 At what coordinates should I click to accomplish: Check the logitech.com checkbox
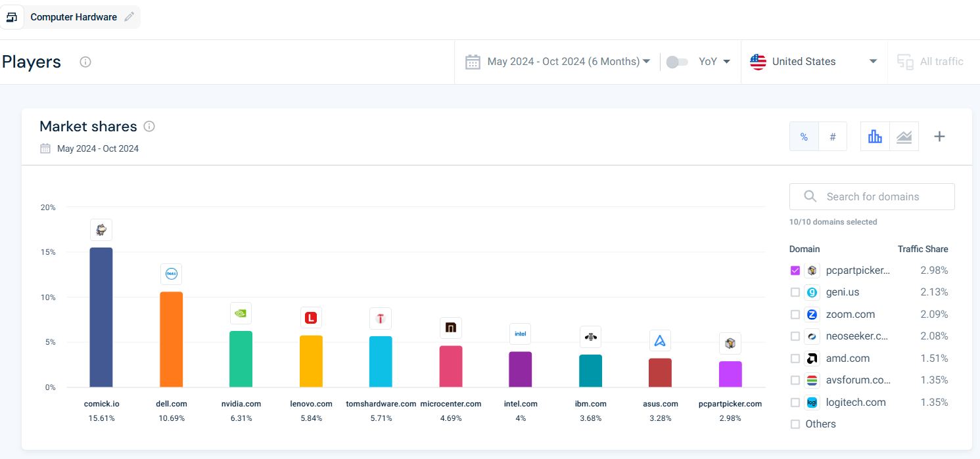(x=795, y=403)
